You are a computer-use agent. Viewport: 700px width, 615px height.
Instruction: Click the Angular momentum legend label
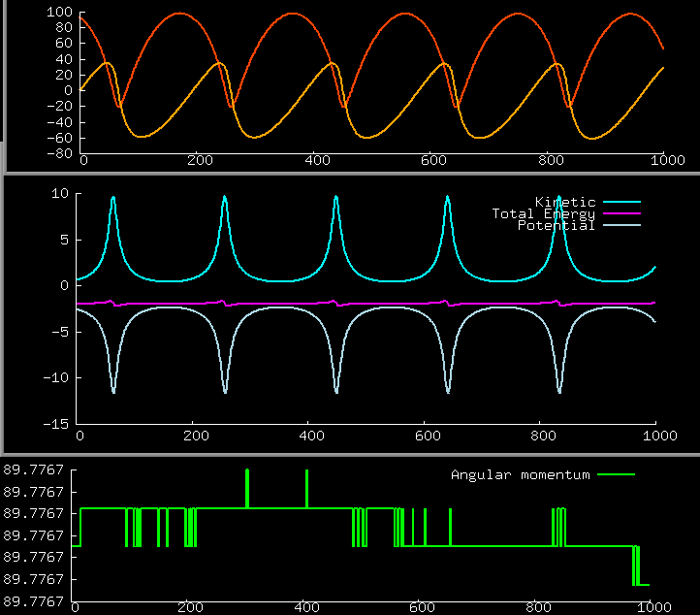(520, 474)
